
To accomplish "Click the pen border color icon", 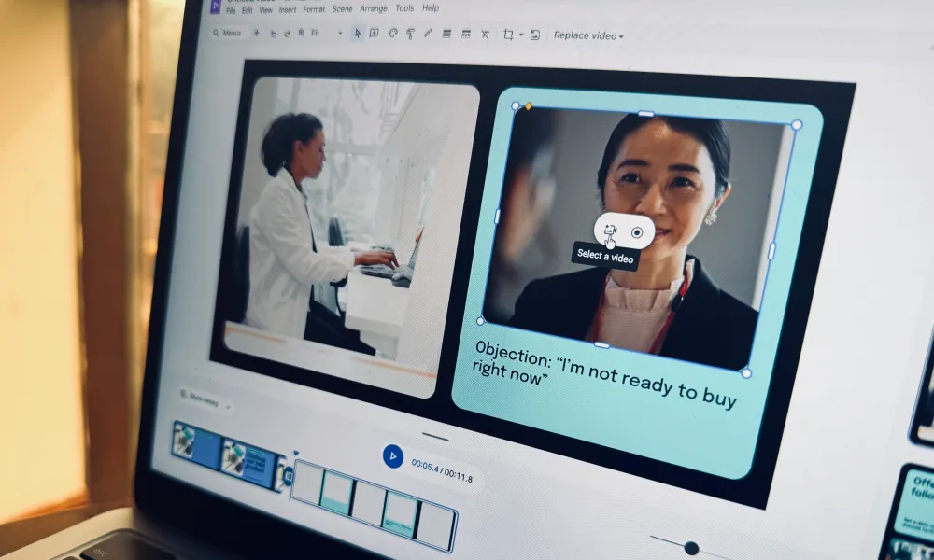I will click(x=428, y=34).
